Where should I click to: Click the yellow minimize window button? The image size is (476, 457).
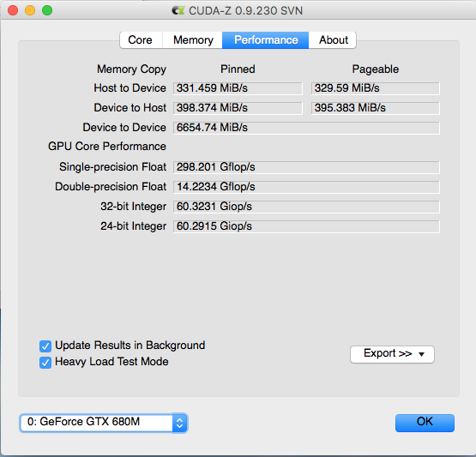click(30, 10)
